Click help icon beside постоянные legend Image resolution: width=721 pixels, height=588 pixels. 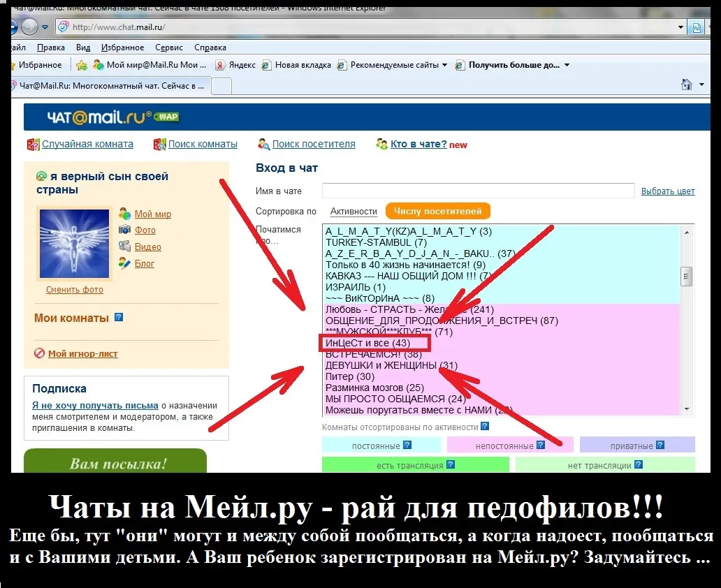point(407,445)
